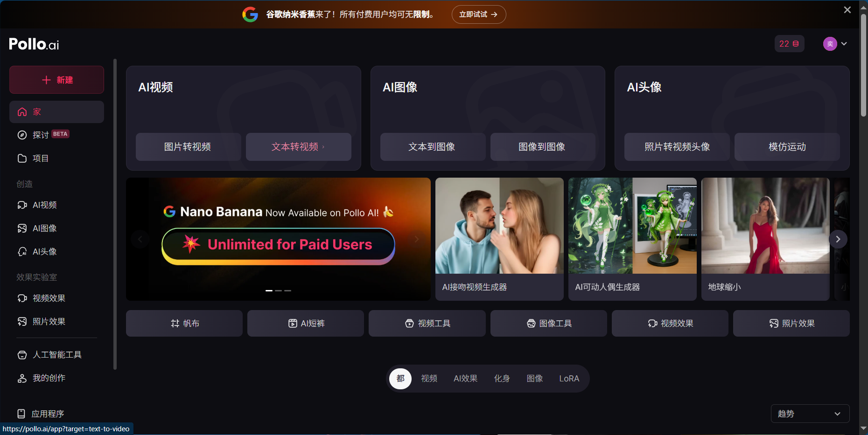Click the purple user avatar
868x435 pixels.
pos(830,44)
